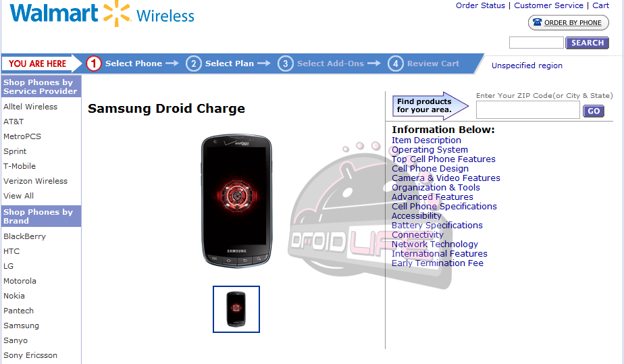Click the Find products arrow graphic
This screenshot has height=364, width=624.
[x=431, y=106]
